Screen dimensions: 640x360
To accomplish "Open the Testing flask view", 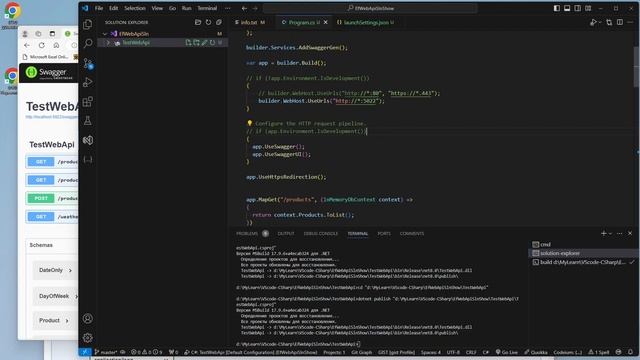I will (x=87, y=120).
